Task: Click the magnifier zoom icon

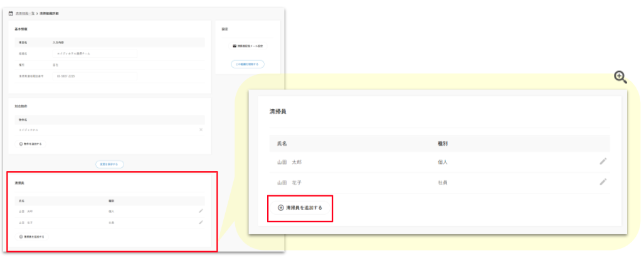Action: tap(620, 77)
